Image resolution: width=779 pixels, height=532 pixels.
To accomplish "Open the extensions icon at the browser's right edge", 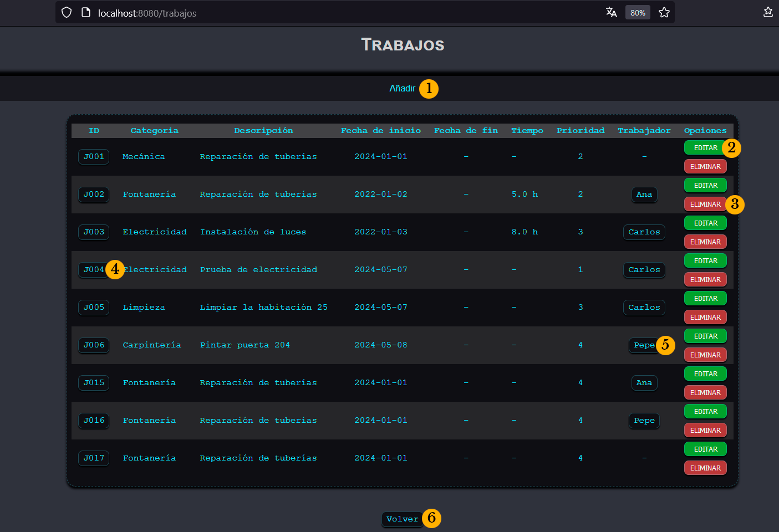I will pos(768,12).
